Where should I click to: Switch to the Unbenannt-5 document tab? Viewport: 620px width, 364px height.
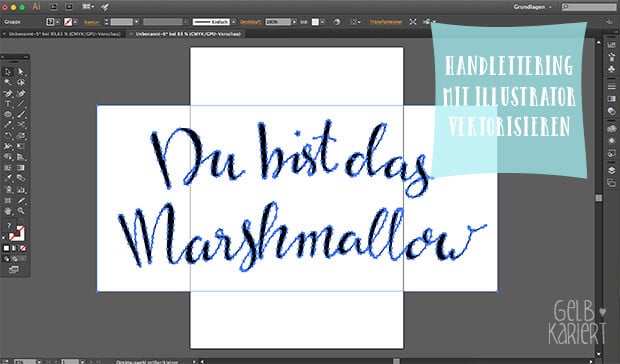64,34
